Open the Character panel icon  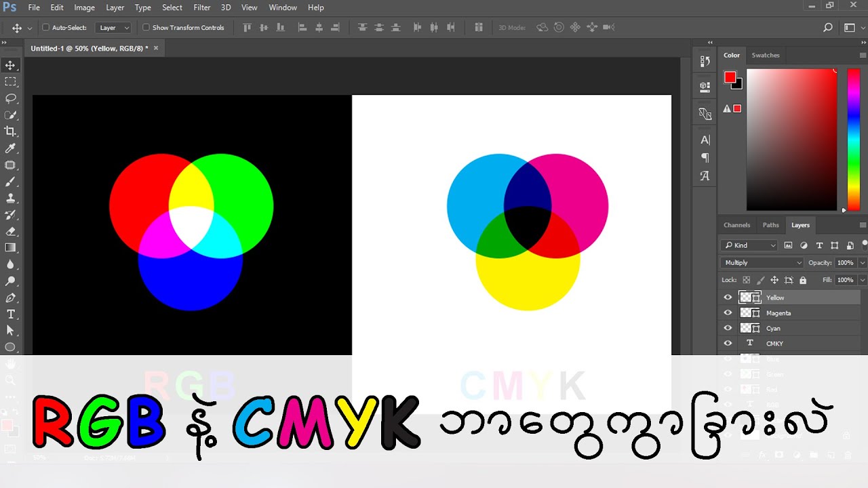pos(705,140)
